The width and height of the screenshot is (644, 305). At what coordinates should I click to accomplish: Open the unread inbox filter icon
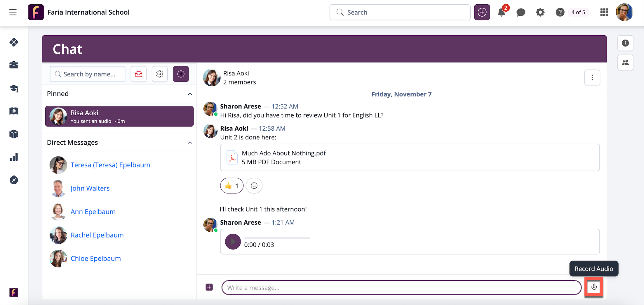[139, 74]
